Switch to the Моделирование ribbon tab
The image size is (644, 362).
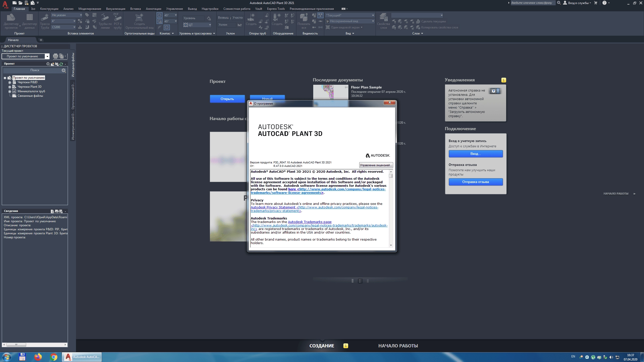click(x=90, y=9)
